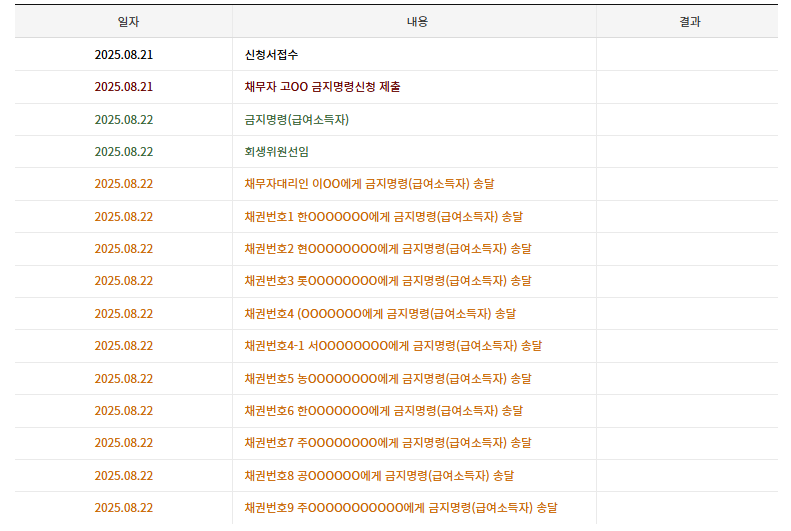Click the date in the 채권번호6 row
Image resolution: width=791 pixels, height=531 pixels.
click(124, 411)
